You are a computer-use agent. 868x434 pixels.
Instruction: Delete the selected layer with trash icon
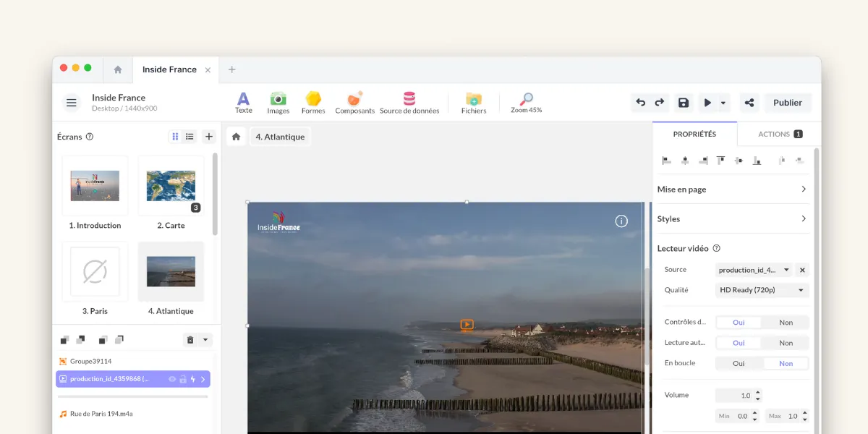(190, 339)
